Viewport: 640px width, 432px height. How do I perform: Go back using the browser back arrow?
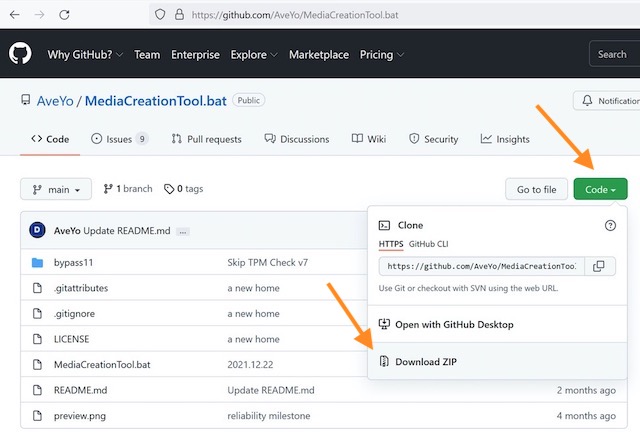[x=14, y=15]
